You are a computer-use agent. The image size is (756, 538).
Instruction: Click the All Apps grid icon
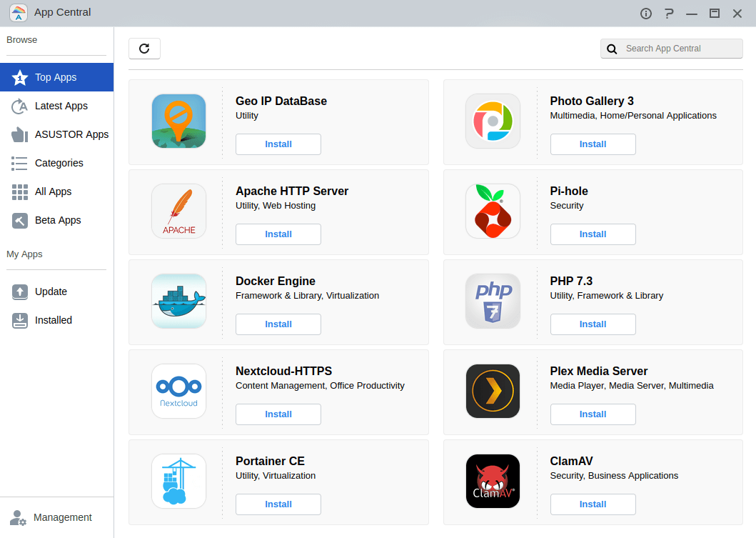click(x=20, y=192)
